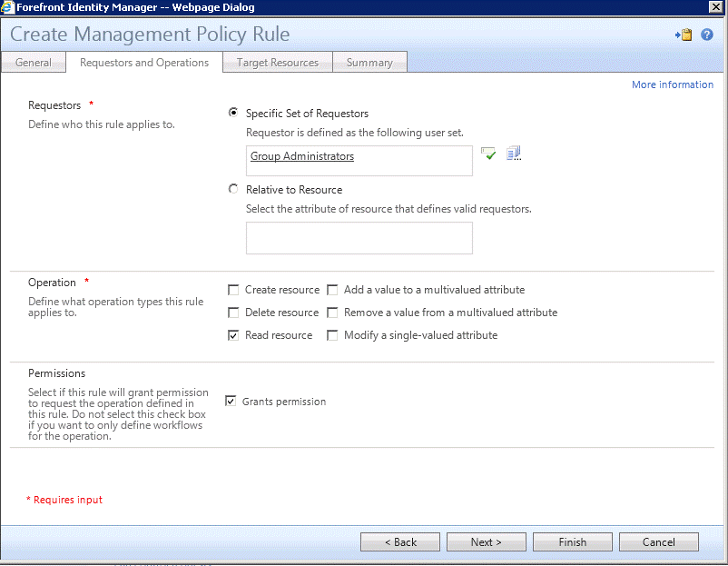Click the clipboard icon in the header

[x=684, y=35]
